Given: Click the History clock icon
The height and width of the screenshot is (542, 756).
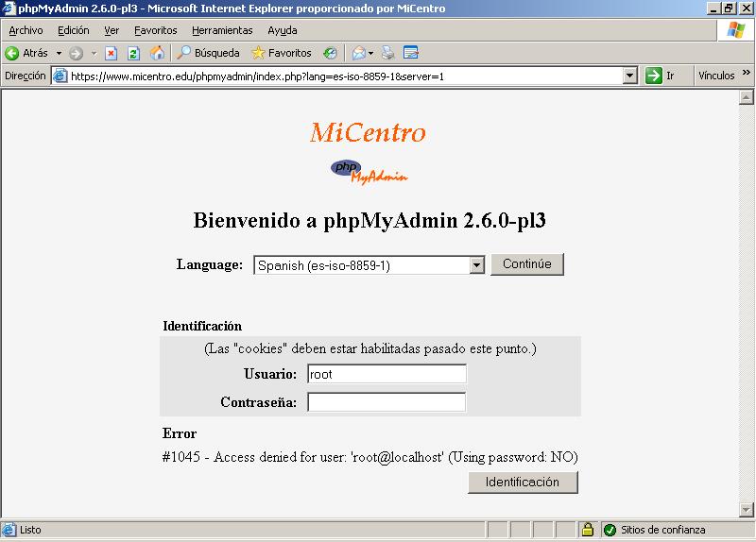Looking at the screenshot, I should click(x=330, y=53).
